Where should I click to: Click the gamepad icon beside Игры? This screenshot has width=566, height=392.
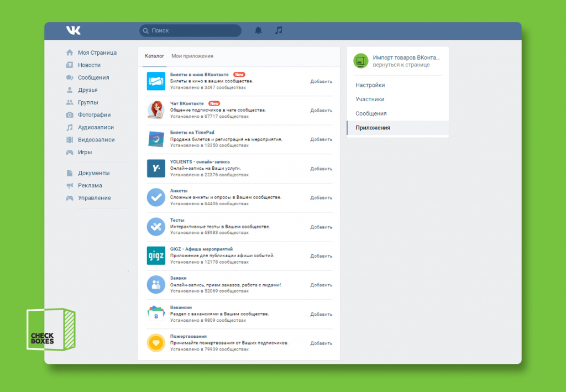click(70, 153)
